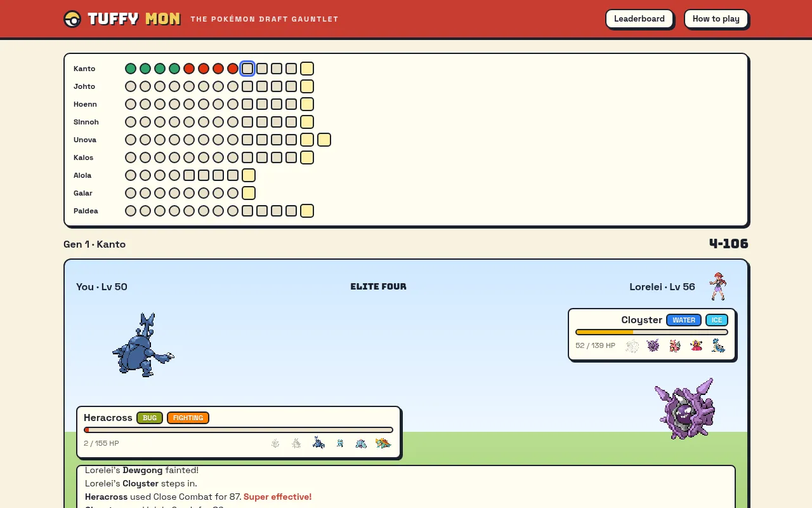812x508 pixels.
Task: Select the yellow final square in Kalos row
Action: (307, 157)
